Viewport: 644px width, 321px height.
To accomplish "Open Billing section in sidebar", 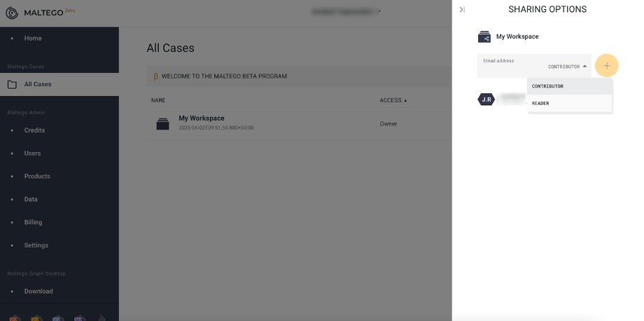I will point(34,222).
